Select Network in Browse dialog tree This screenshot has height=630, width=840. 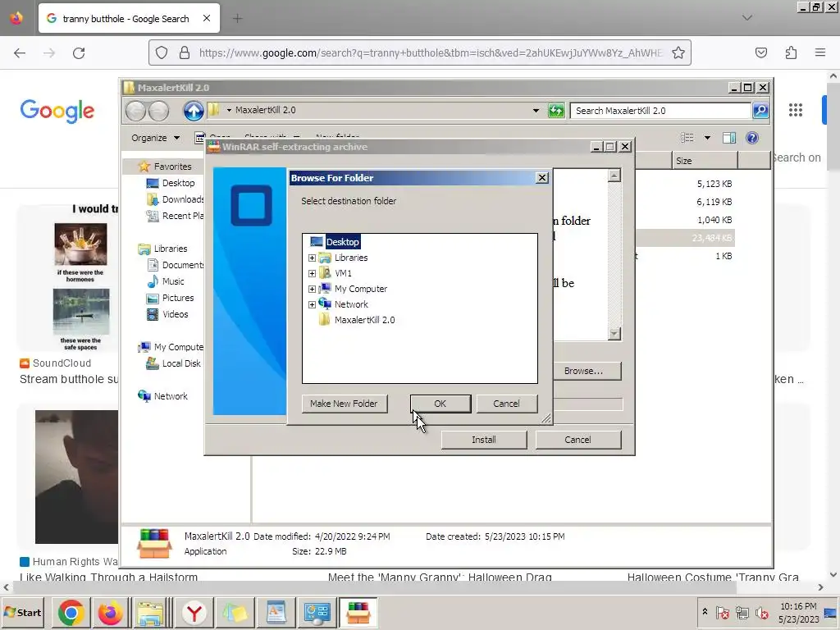coord(351,304)
